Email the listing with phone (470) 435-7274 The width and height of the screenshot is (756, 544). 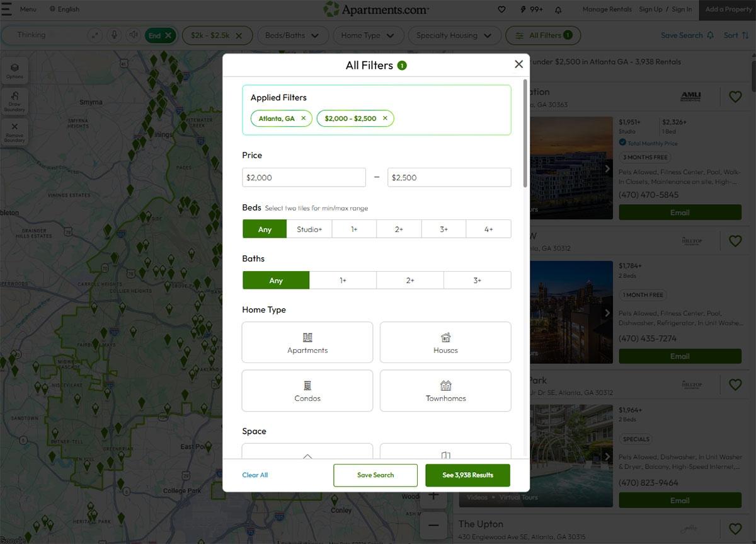(x=680, y=356)
